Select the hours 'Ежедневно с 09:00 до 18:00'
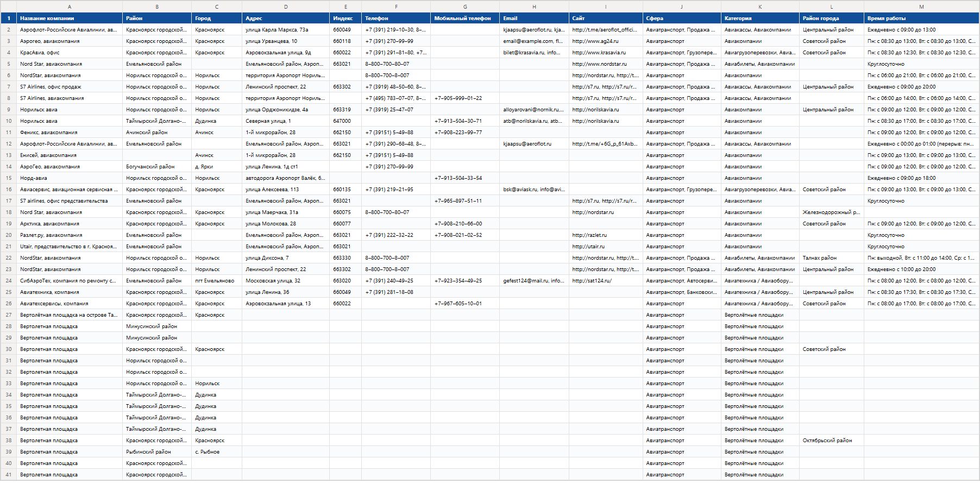 point(921,178)
